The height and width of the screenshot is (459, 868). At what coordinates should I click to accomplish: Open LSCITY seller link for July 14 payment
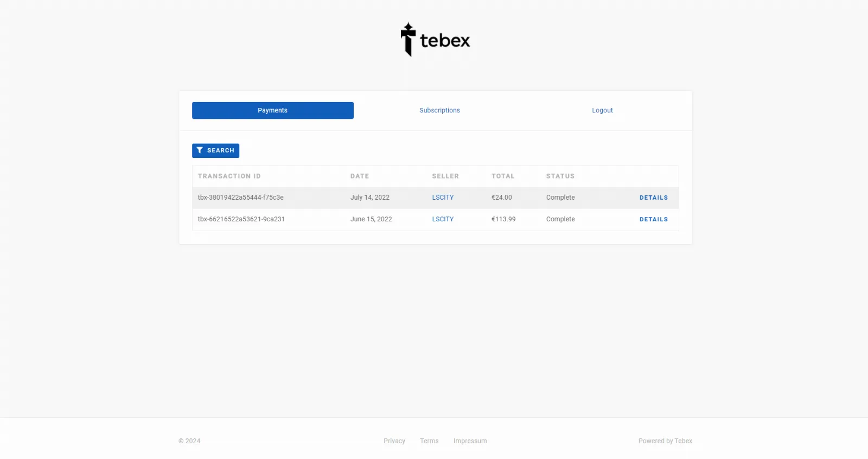443,197
